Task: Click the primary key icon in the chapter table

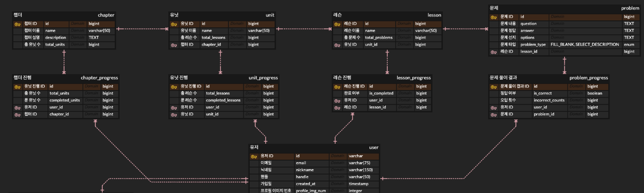Action: [17, 24]
